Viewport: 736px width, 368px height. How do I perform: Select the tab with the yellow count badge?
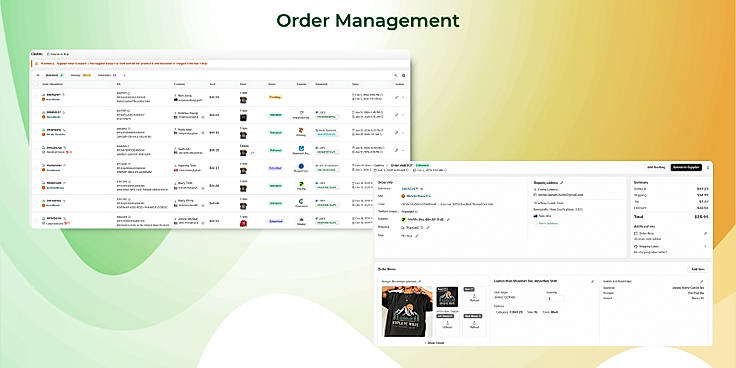81,75
